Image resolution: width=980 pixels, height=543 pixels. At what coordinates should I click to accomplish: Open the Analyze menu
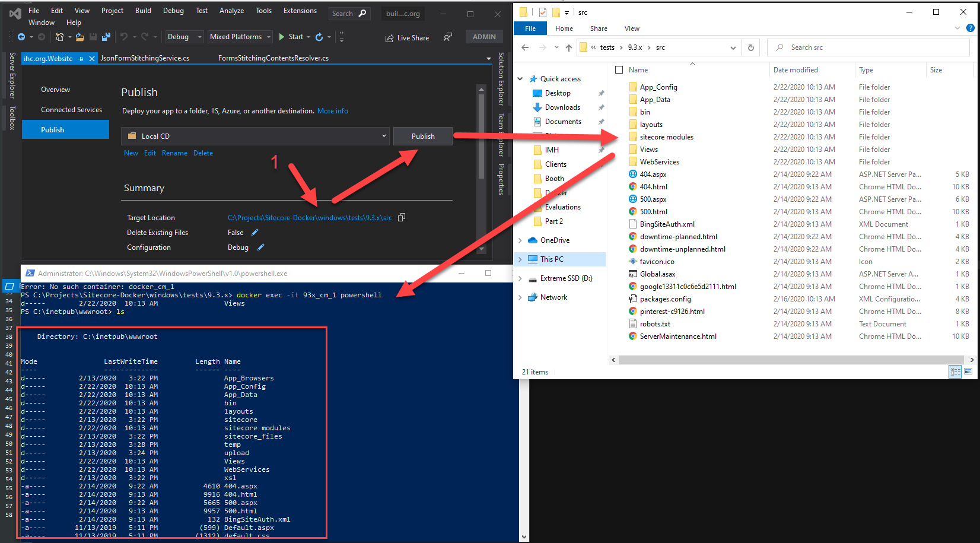tap(231, 11)
